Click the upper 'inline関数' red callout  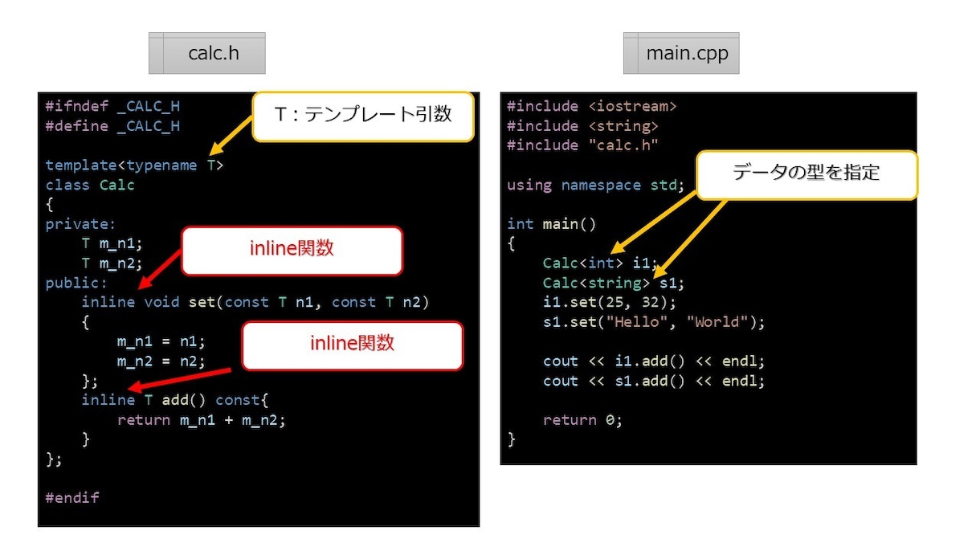pyautogui.click(x=292, y=251)
